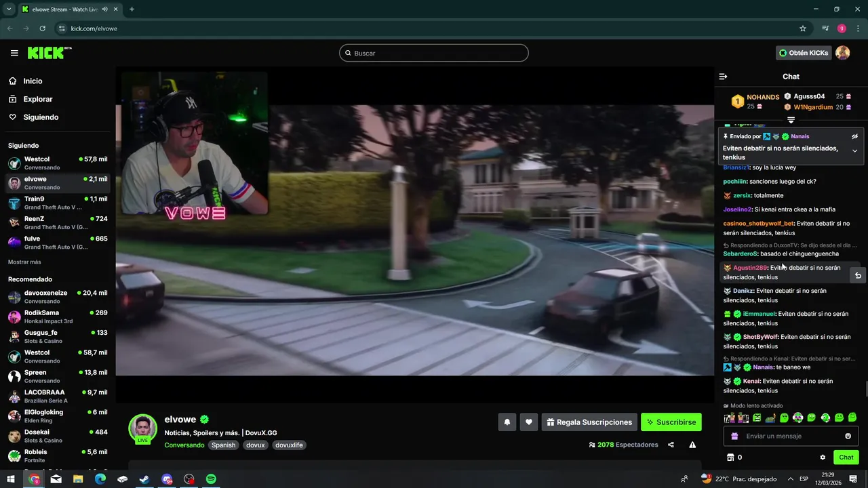Screen dimensions: 868x488
Task: Open a new Chrome tab
Action: pos(132,9)
